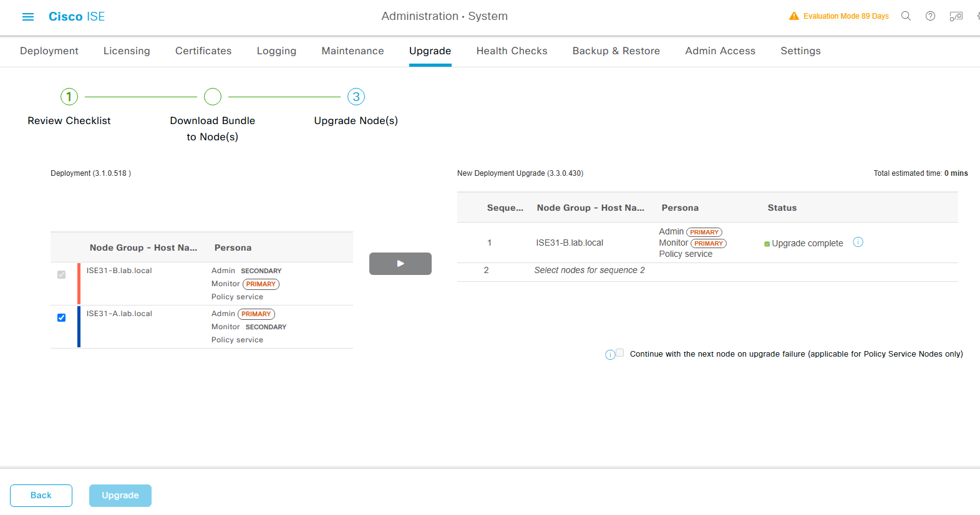This screenshot has width=980, height=515.
Task: Open the Backup & Restore tab
Action: (x=616, y=51)
